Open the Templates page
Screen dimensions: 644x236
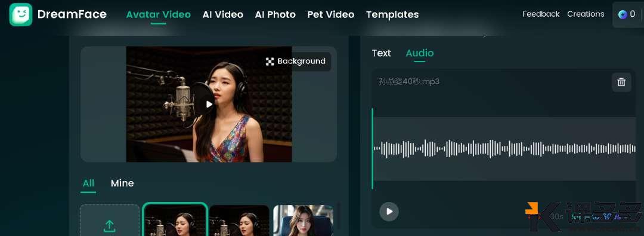pyautogui.click(x=392, y=14)
